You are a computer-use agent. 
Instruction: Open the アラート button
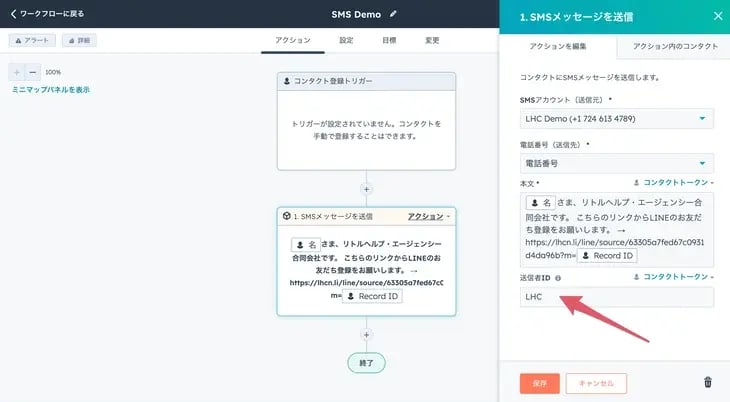point(32,41)
